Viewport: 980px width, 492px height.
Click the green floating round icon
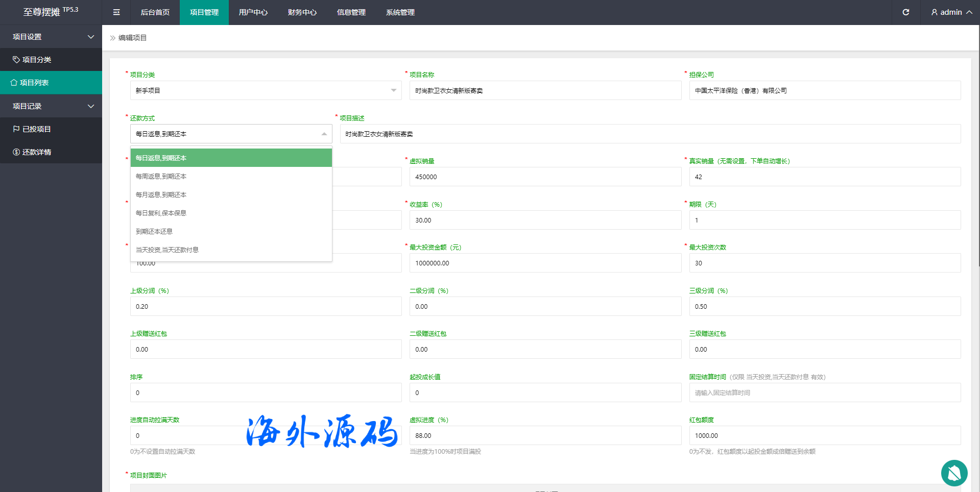(x=954, y=473)
